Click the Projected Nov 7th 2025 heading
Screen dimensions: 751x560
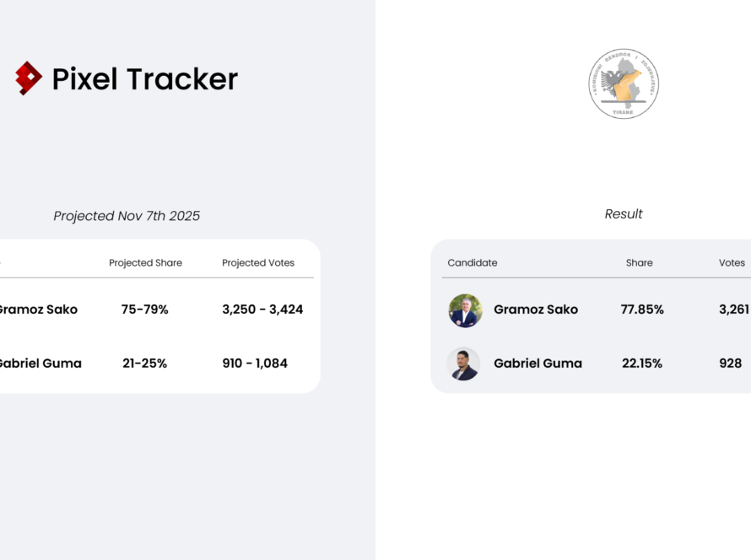click(127, 216)
